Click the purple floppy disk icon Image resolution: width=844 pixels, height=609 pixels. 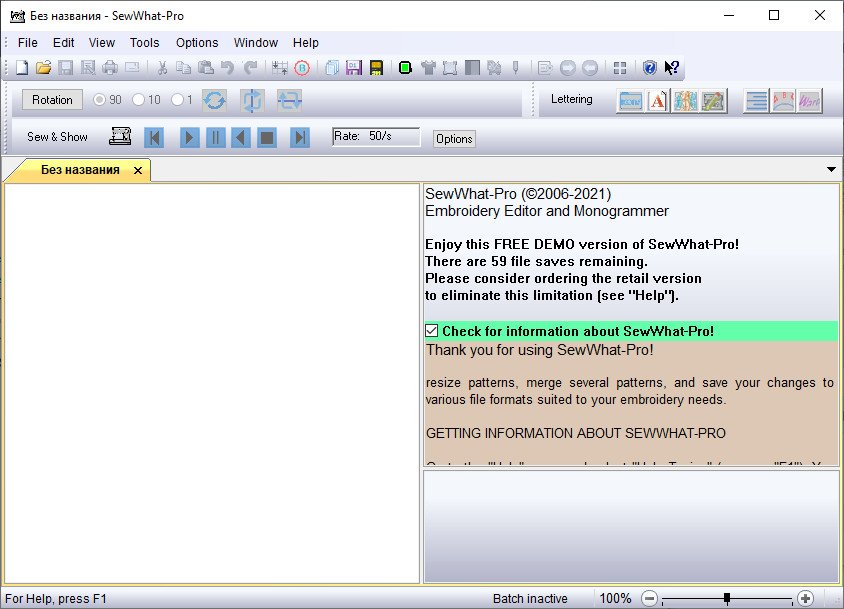coord(354,68)
